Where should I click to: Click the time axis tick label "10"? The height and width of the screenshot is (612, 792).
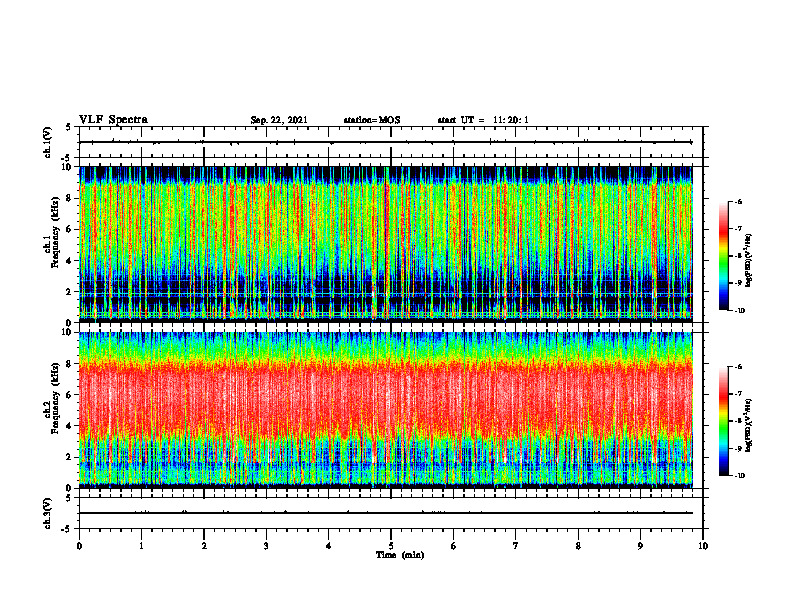(x=703, y=546)
